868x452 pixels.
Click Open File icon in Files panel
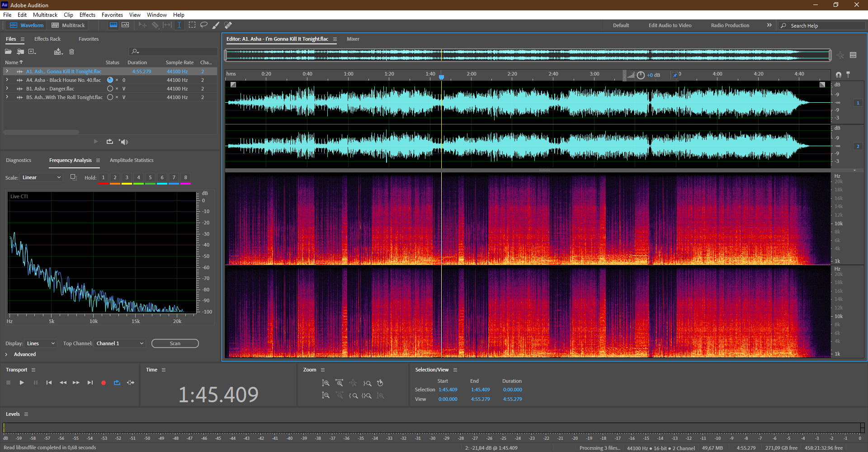8,52
